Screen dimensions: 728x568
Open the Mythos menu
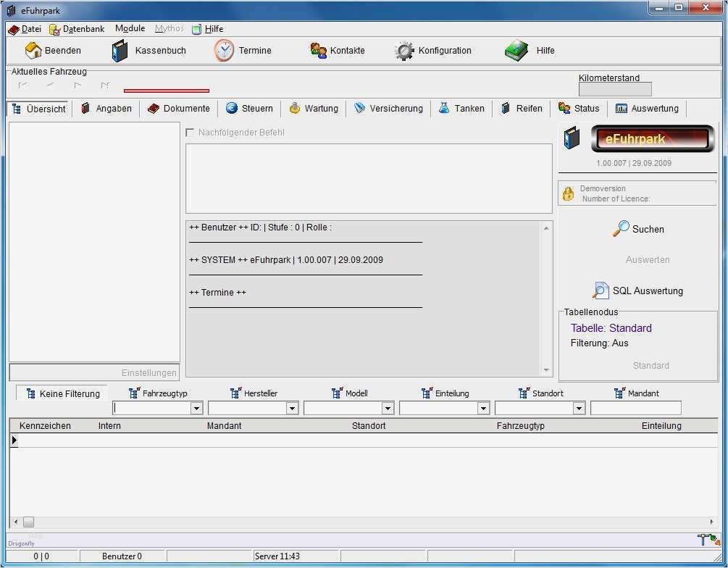169,28
